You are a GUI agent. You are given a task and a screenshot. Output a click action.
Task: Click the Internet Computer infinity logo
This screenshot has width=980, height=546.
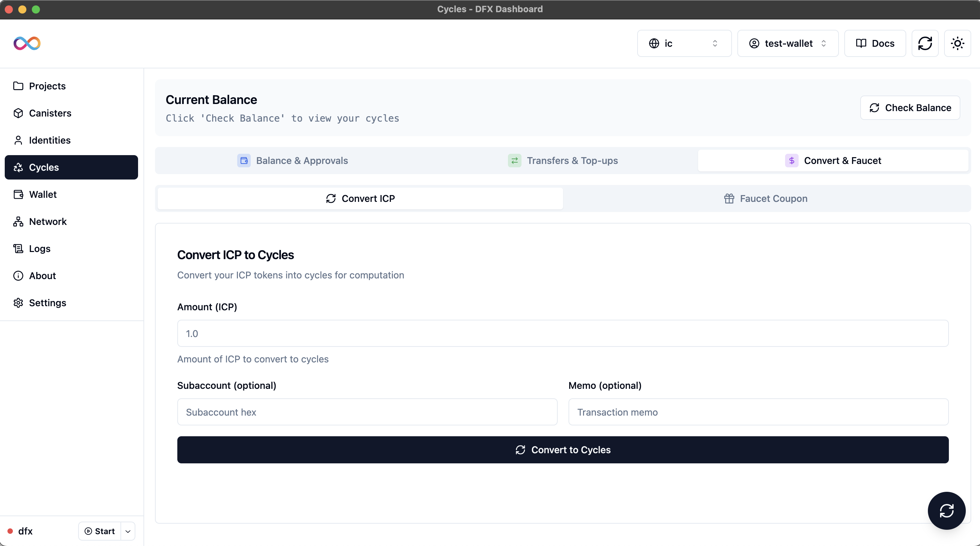(27, 43)
